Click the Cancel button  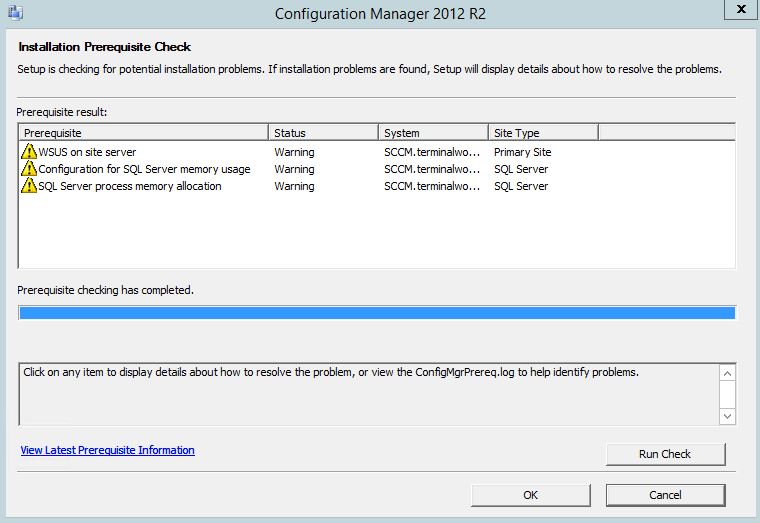coord(665,495)
